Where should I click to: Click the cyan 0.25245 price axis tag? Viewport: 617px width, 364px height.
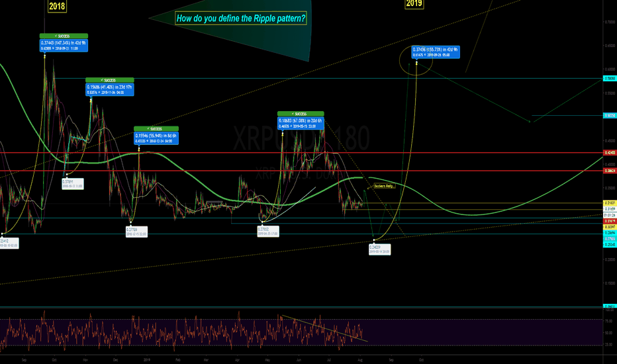(610, 245)
